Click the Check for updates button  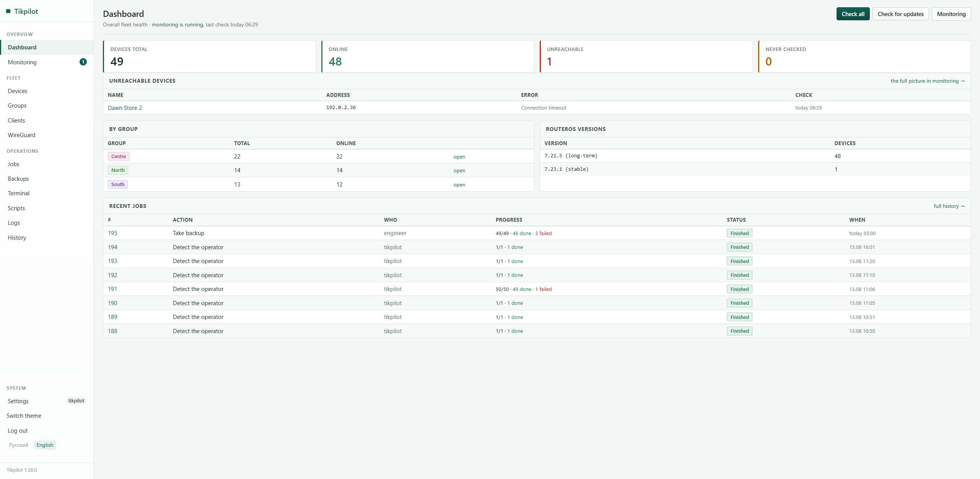coord(900,14)
